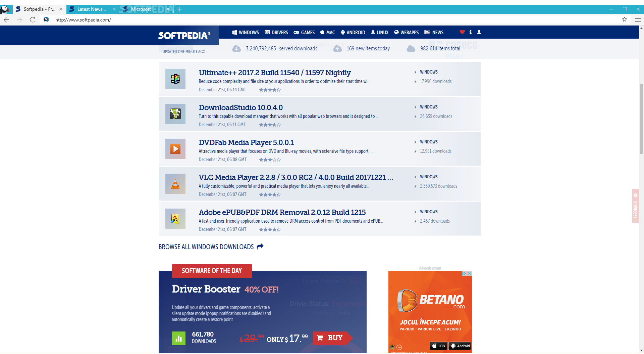Click the Linux penguin icon
The height and width of the screenshot is (354, 644).
click(373, 32)
